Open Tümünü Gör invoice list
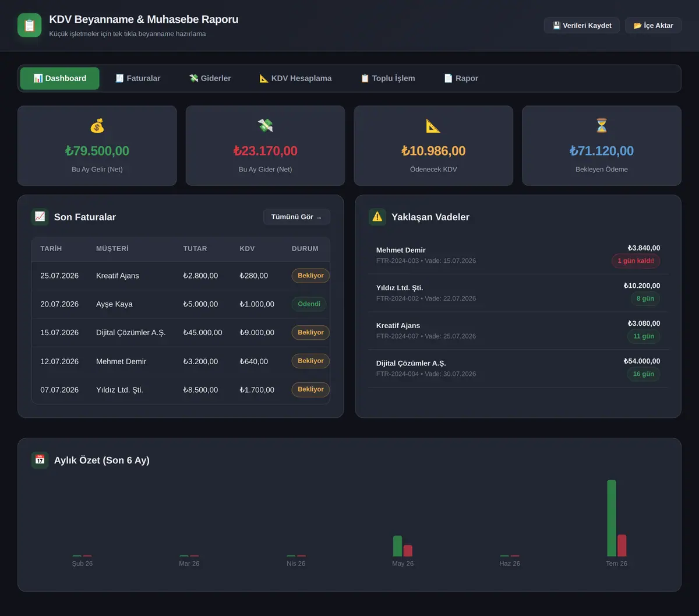 [296, 217]
